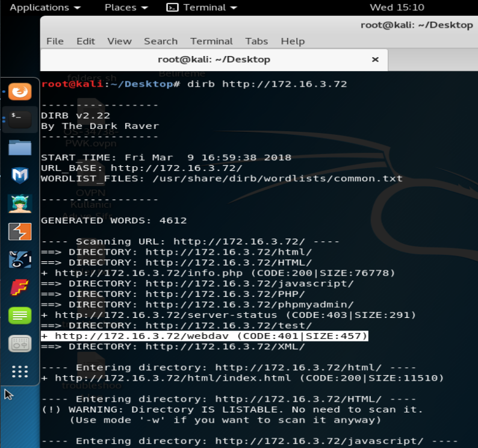Click the URL_BASE line

pyautogui.click(x=141, y=168)
